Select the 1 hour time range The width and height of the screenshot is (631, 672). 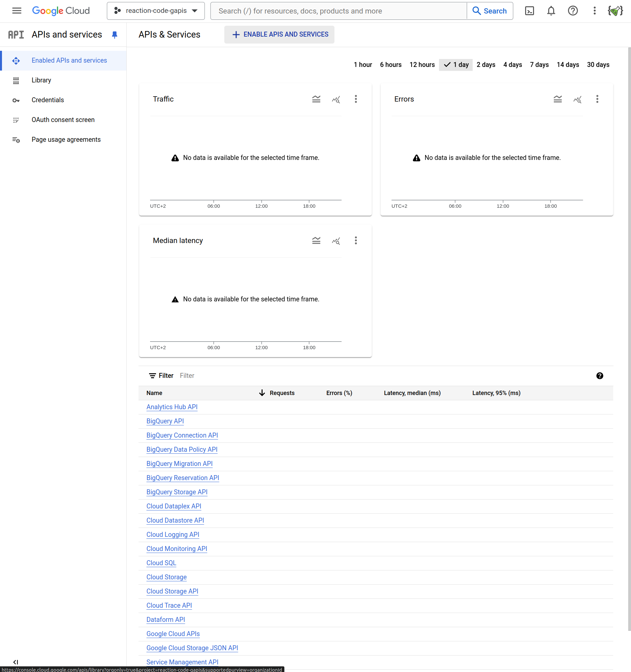tap(363, 65)
